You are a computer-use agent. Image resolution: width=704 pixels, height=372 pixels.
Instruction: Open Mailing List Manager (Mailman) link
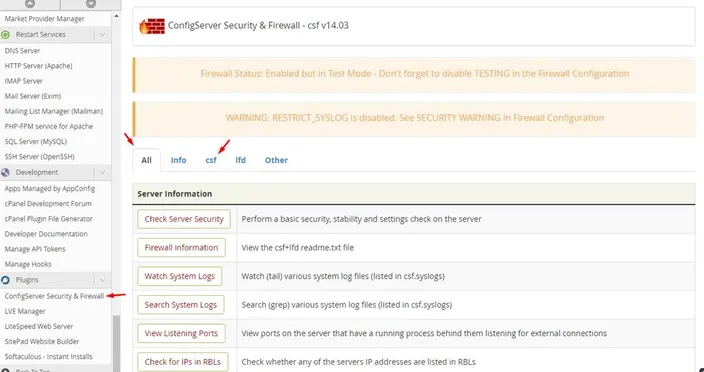pos(54,111)
